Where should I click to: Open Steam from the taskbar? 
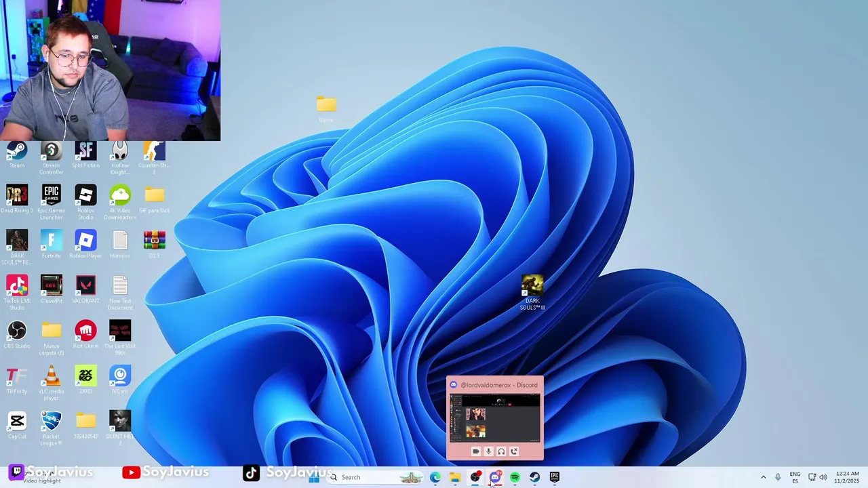click(x=534, y=477)
